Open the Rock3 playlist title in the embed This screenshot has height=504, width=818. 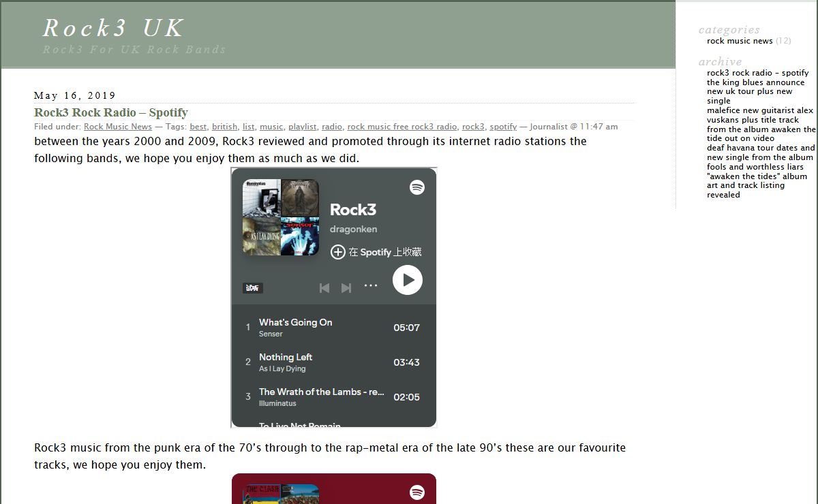pyautogui.click(x=353, y=210)
